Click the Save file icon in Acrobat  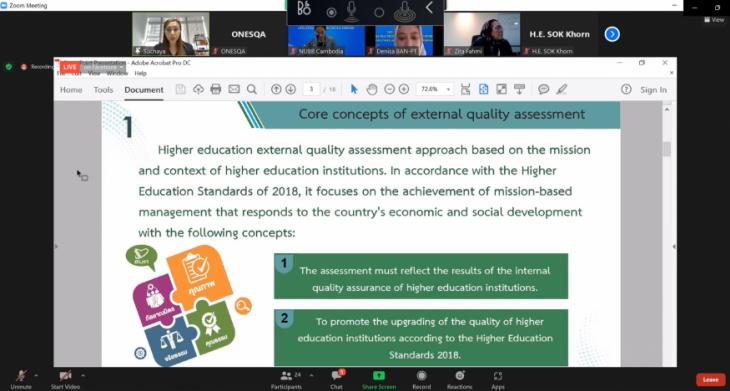pyautogui.click(x=180, y=89)
